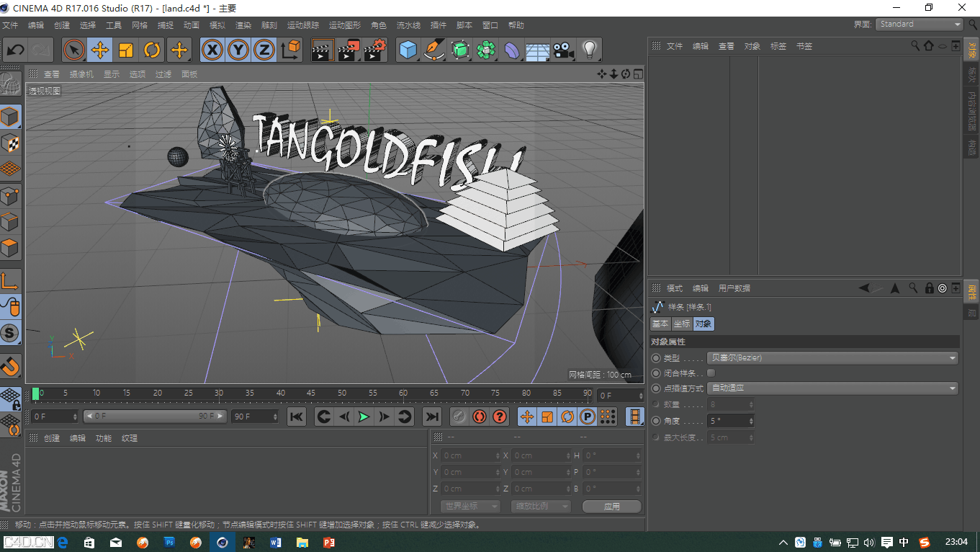
Task: Add a Cube primitive object
Action: (408, 50)
